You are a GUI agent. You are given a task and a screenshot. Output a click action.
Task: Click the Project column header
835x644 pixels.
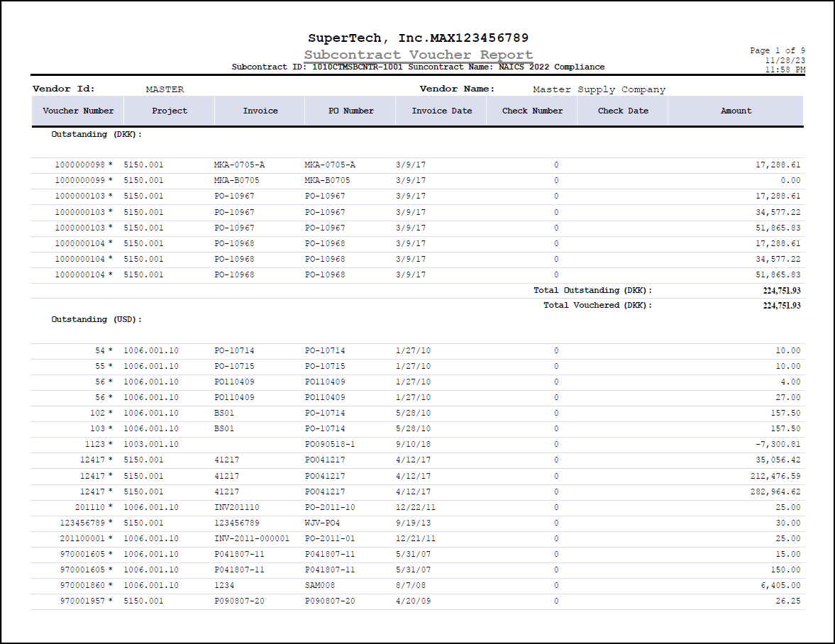[170, 111]
